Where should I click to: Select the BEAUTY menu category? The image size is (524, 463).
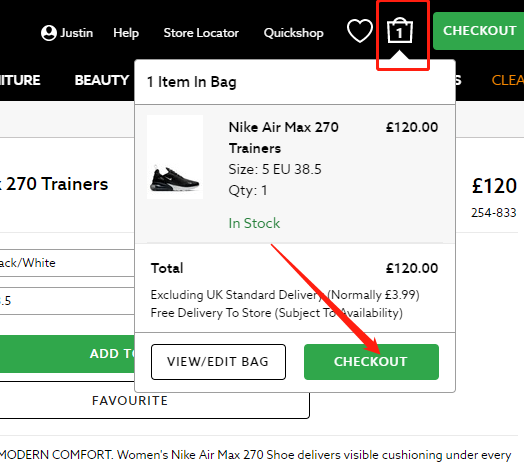point(102,80)
